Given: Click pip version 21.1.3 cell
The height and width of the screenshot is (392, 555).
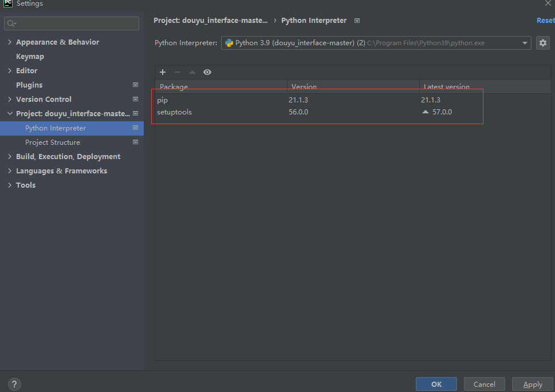Looking at the screenshot, I should pos(298,100).
